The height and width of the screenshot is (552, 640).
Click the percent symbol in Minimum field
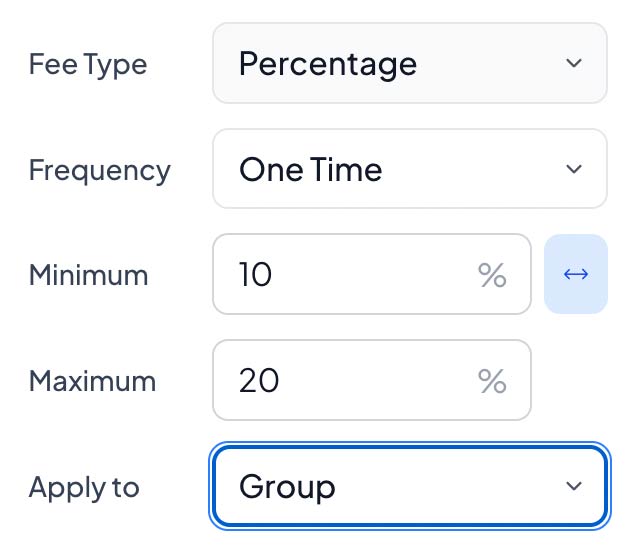point(492,275)
